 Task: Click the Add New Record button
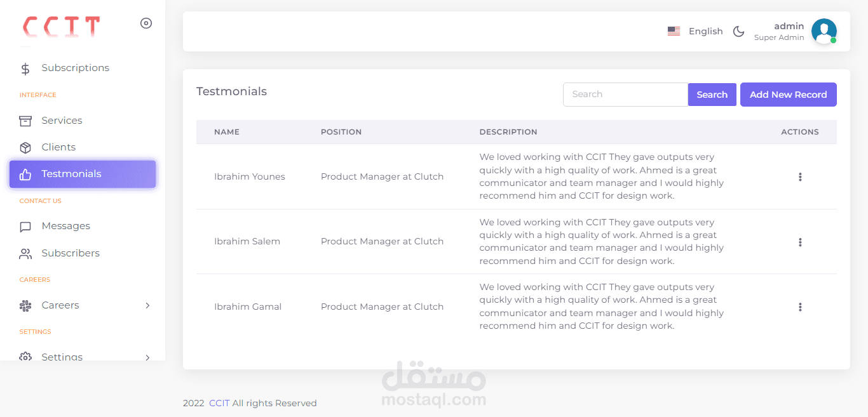click(788, 95)
